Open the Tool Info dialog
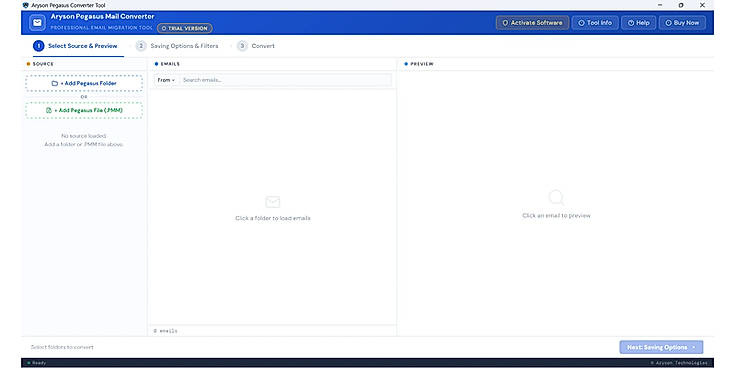 tap(595, 23)
